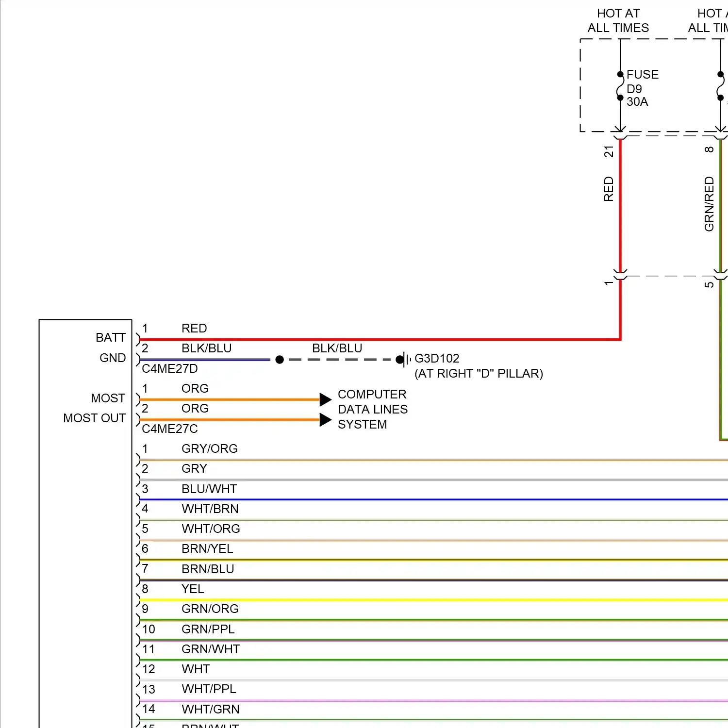This screenshot has width=728, height=728.
Task: Select the BRN/YEL wire label
Action: pos(207,549)
